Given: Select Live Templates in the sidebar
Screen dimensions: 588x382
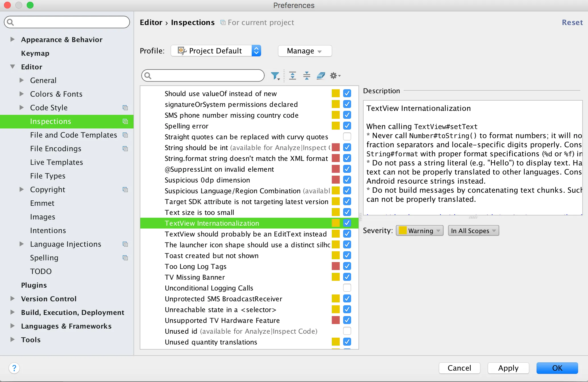Looking at the screenshot, I should point(57,162).
